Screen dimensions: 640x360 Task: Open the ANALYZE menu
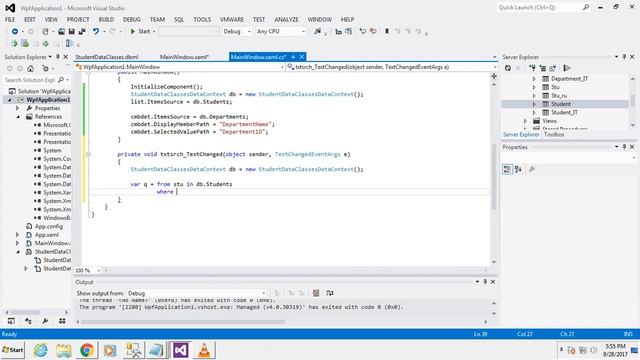(x=286, y=19)
